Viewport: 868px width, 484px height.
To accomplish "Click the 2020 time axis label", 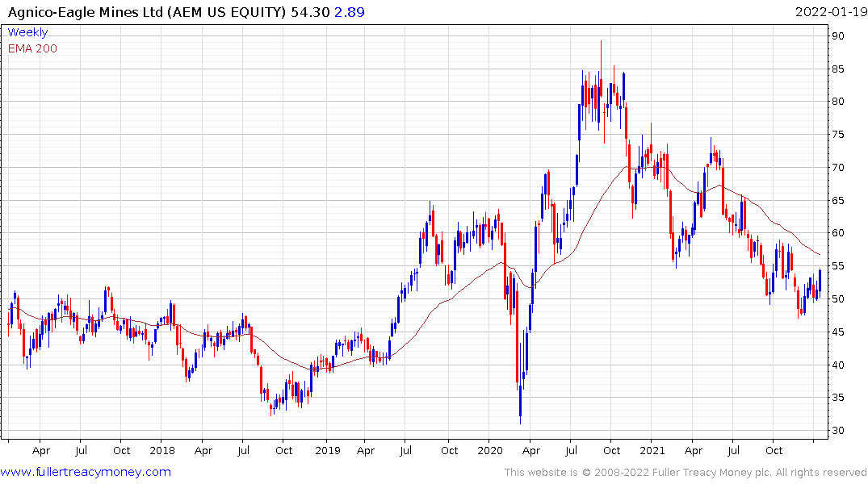I will point(490,450).
